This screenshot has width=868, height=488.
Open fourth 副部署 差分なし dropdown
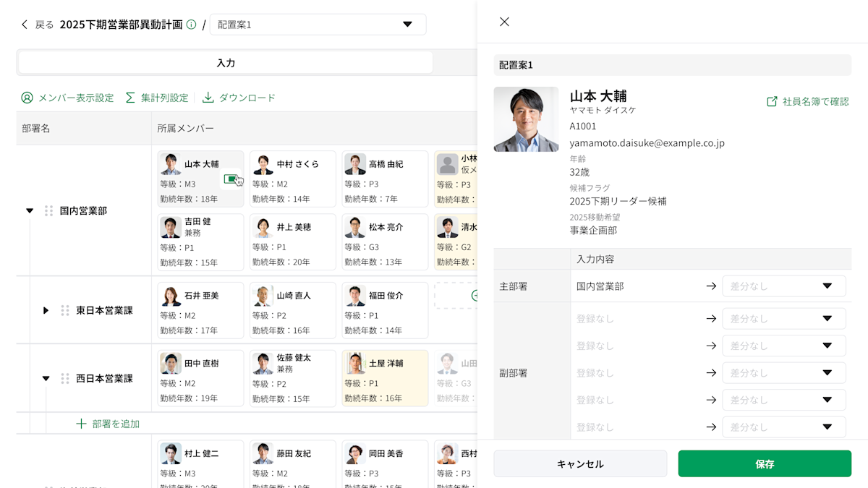pos(784,400)
